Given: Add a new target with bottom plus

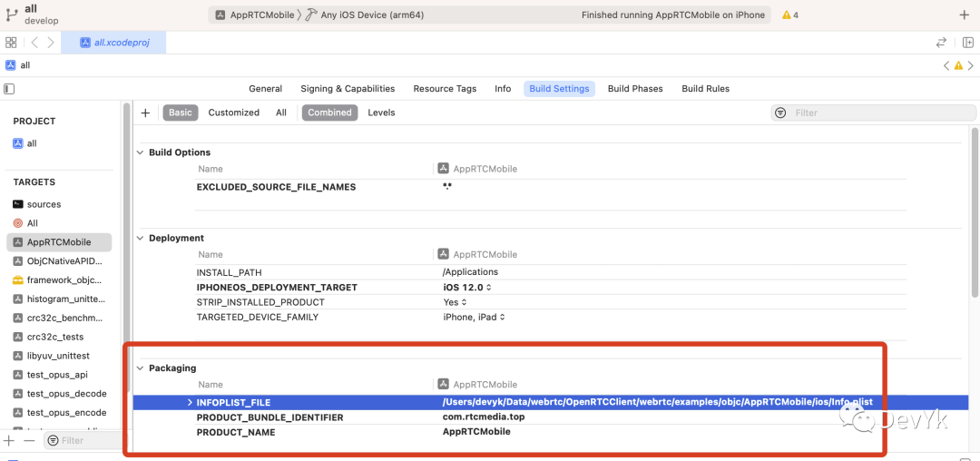Looking at the screenshot, I should tap(9, 440).
